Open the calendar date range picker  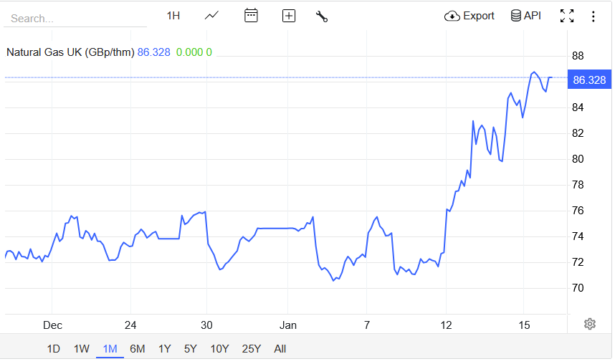pyautogui.click(x=251, y=16)
